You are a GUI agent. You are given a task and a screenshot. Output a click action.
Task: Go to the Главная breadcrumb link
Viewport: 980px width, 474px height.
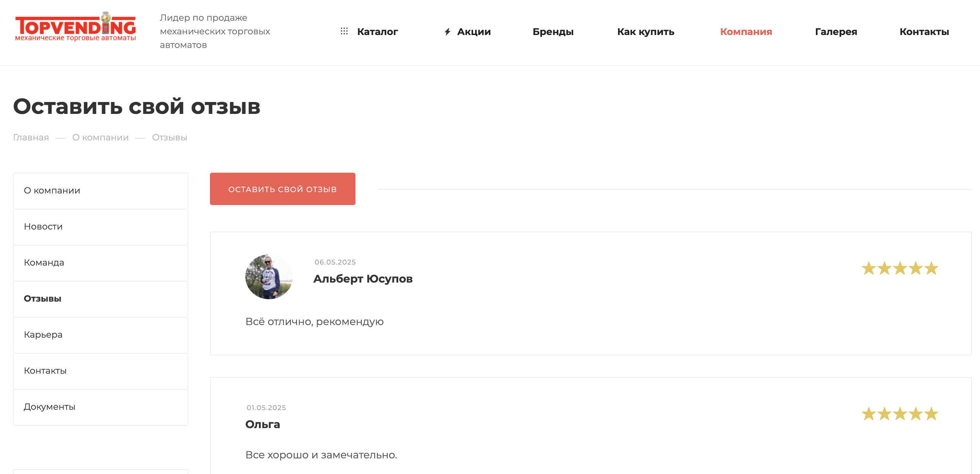pyautogui.click(x=31, y=137)
